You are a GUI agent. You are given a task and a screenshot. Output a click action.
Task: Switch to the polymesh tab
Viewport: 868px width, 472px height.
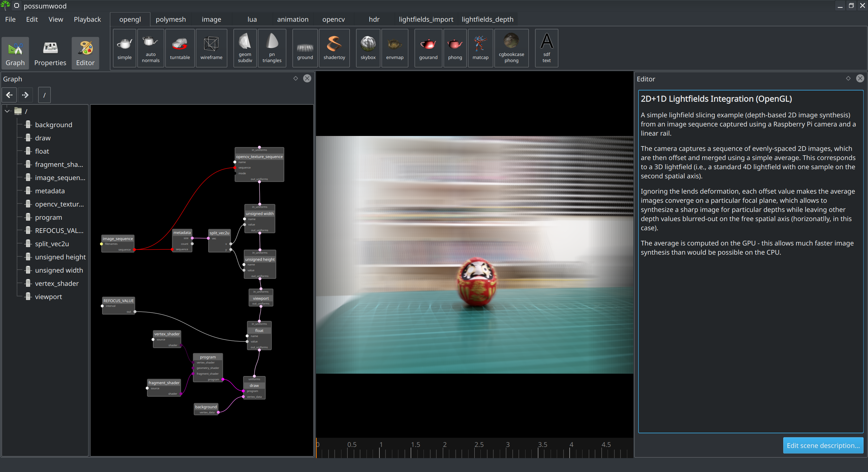tap(171, 19)
